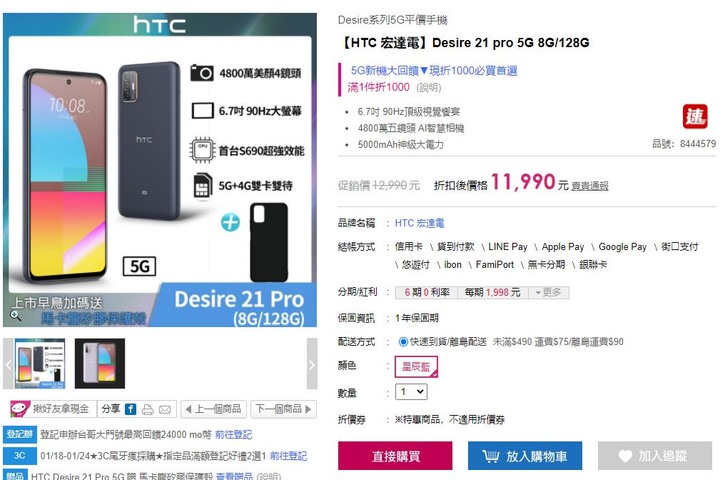This screenshot has height=480, width=720.
Task: Select the second product thumbnail image
Action: pyautogui.click(x=100, y=364)
